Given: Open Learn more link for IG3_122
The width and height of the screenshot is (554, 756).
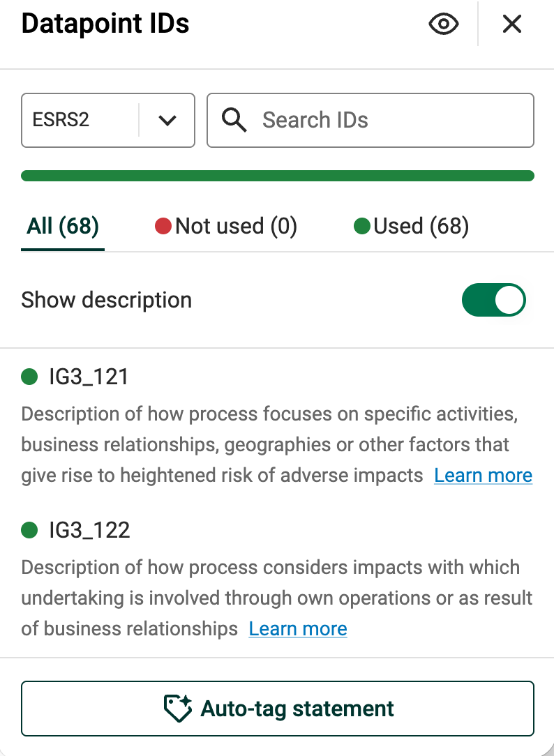Looking at the screenshot, I should (x=298, y=629).
